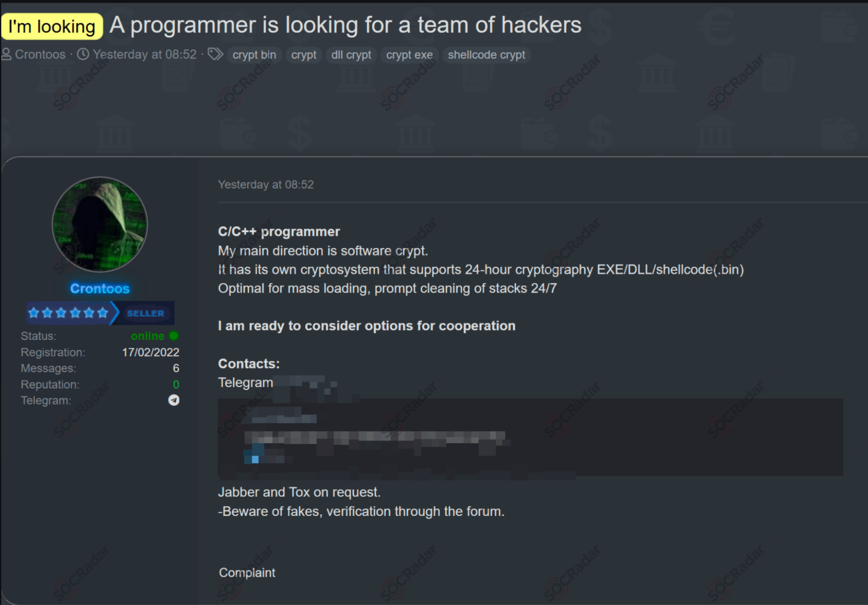868x605 pixels.
Task: Click the "Jabber and Tox on request." line
Action: click(x=299, y=492)
